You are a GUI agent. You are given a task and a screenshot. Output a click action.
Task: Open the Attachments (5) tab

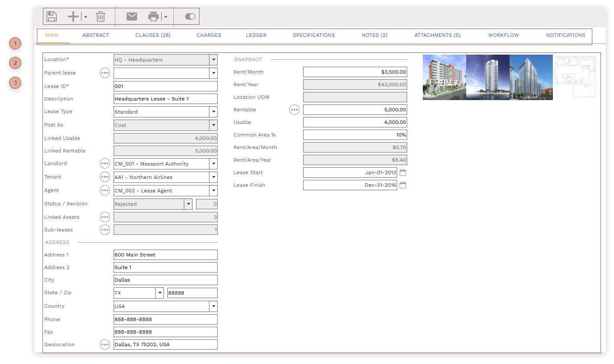click(x=437, y=35)
